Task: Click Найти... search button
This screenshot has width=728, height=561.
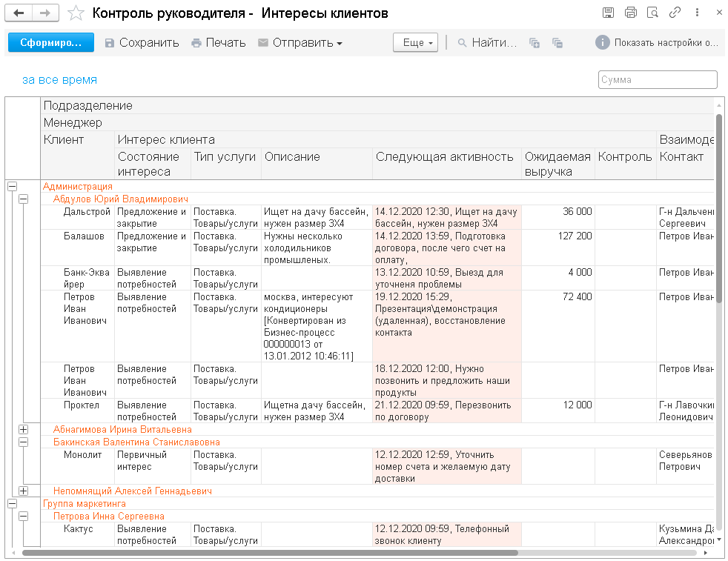Action: tap(487, 43)
